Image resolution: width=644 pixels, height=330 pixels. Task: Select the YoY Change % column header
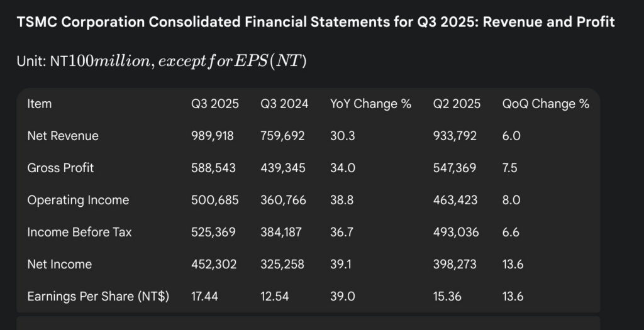click(370, 104)
